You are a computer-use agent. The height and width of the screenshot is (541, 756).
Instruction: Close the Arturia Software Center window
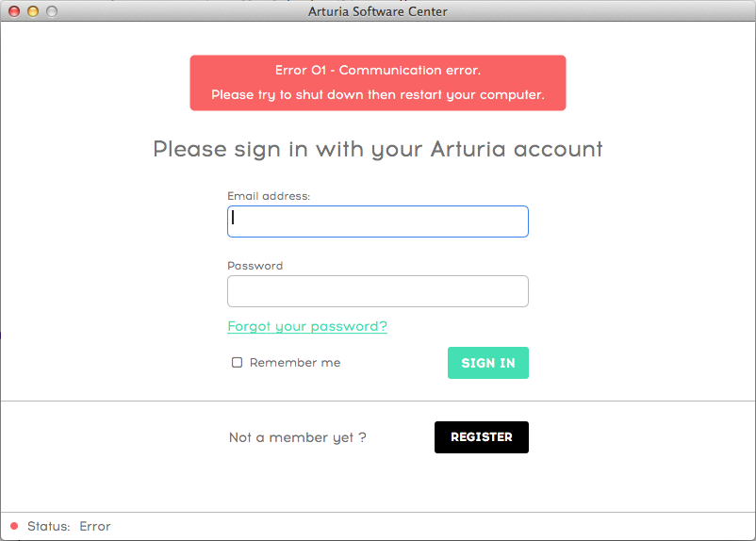pos(14,11)
